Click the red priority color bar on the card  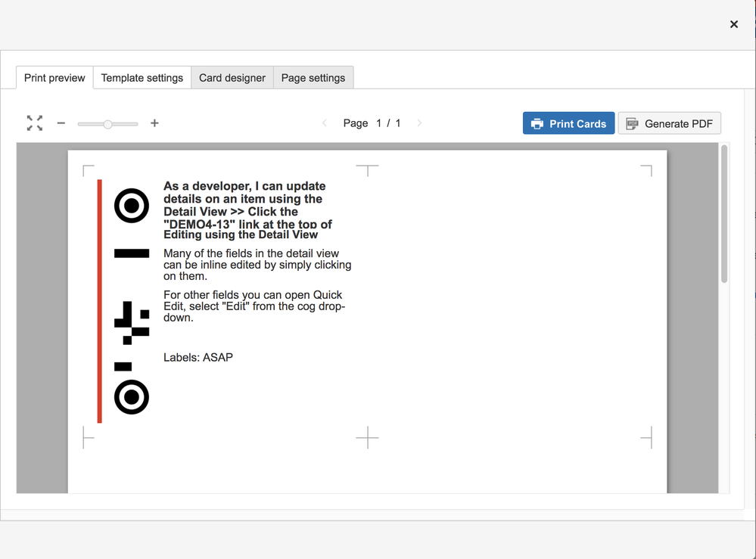pos(99,301)
